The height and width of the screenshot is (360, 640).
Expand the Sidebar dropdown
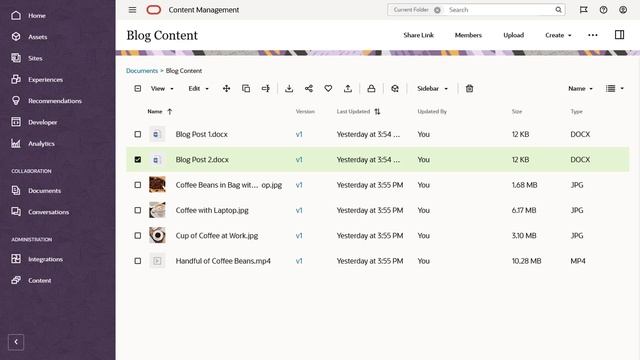(x=432, y=89)
